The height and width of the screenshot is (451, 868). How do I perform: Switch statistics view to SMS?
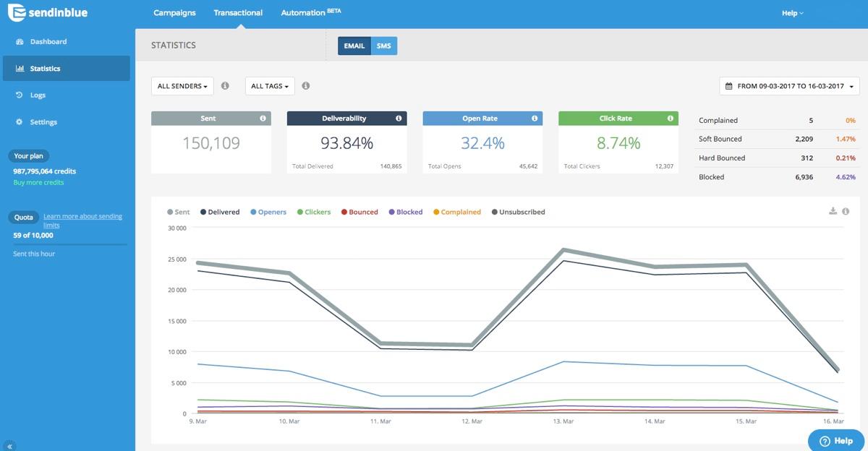pyautogui.click(x=383, y=46)
